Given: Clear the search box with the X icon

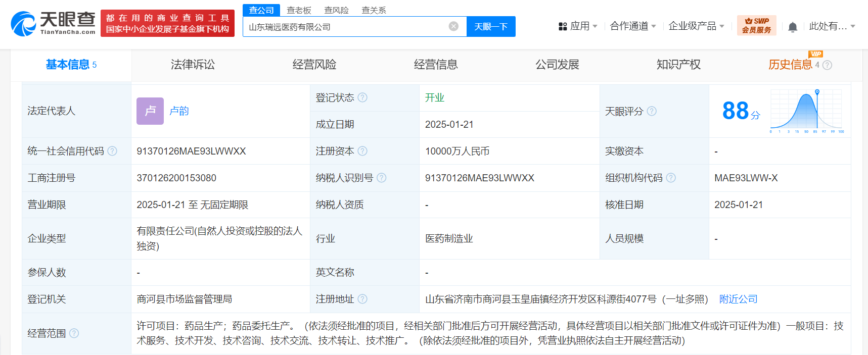Looking at the screenshot, I should [x=453, y=26].
